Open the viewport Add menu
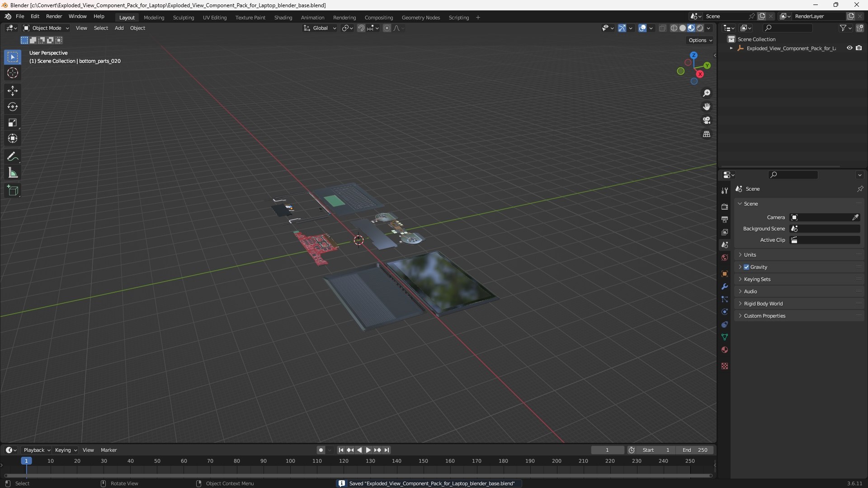Screen dimensions: 868x488 119,28
